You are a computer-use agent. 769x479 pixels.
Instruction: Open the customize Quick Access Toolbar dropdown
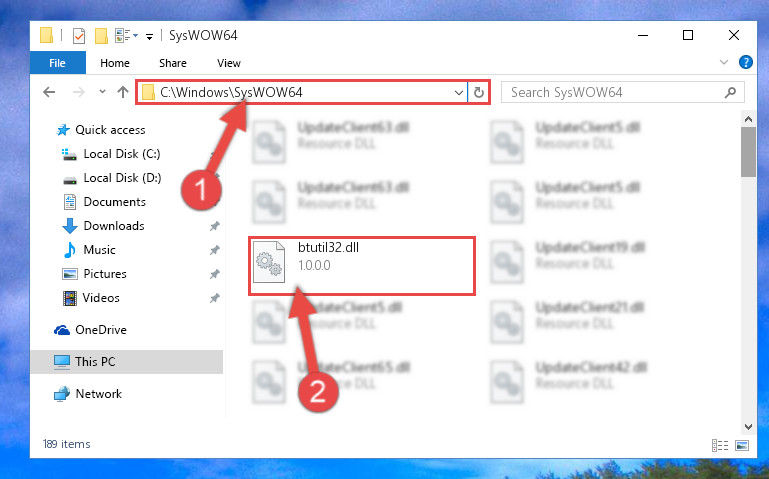[149, 36]
